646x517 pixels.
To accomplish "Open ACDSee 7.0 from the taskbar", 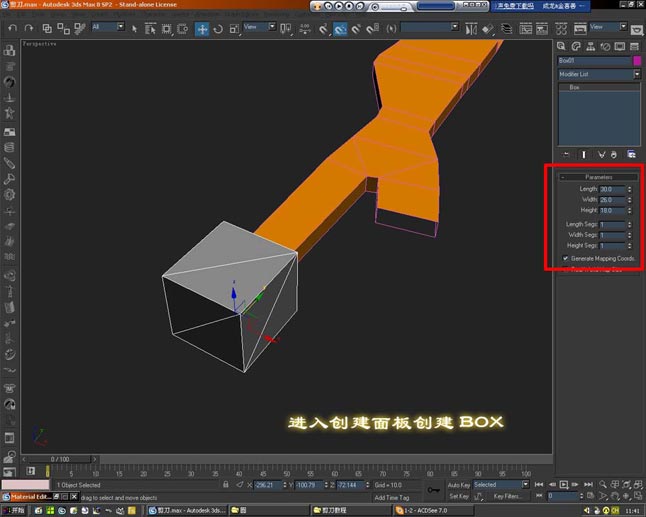I will (x=434, y=510).
